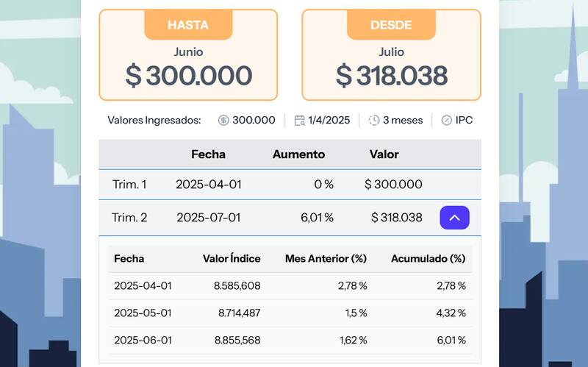
Task: Click the dollar coin icon beside 300.000
Action: coord(223,120)
